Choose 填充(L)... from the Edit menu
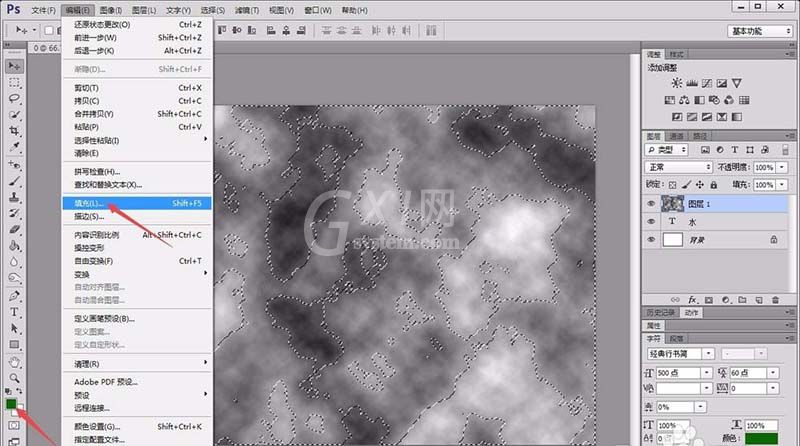The height and width of the screenshot is (446, 800). pos(137,203)
